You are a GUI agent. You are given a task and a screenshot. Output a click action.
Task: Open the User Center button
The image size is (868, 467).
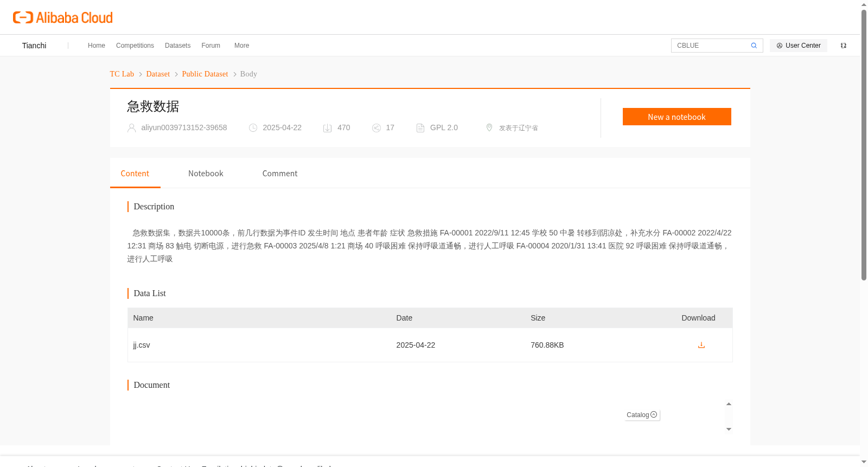799,46
